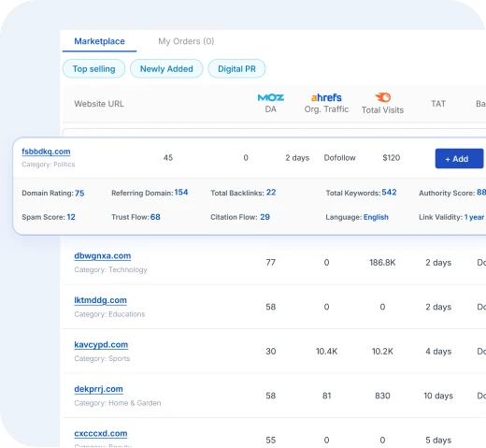The image size is (486, 448).
Task: Click the 2 days TAT for lktmddg.com
Action: pos(438,307)
